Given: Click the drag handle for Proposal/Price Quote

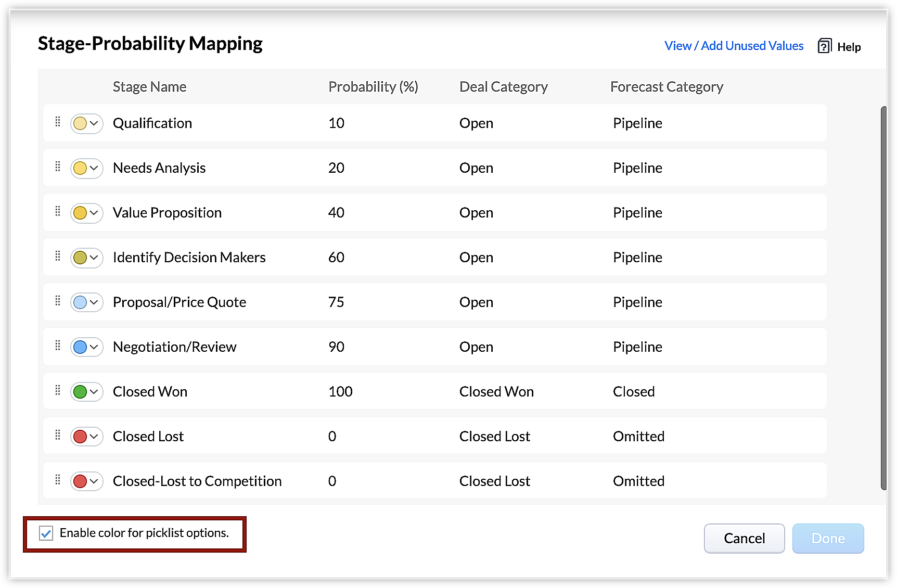Looking at the screenshot, I should point(58,301).
